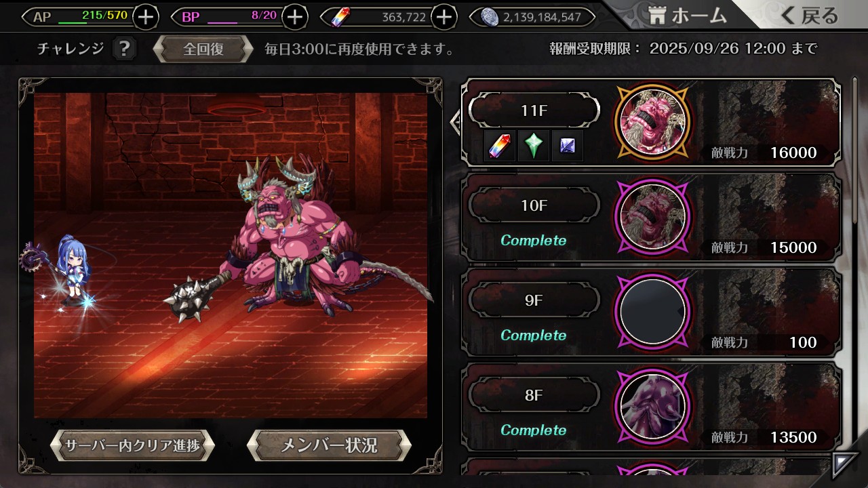
Task: Select the blue cube reward icon on 11F
Action: pos(567,146)
